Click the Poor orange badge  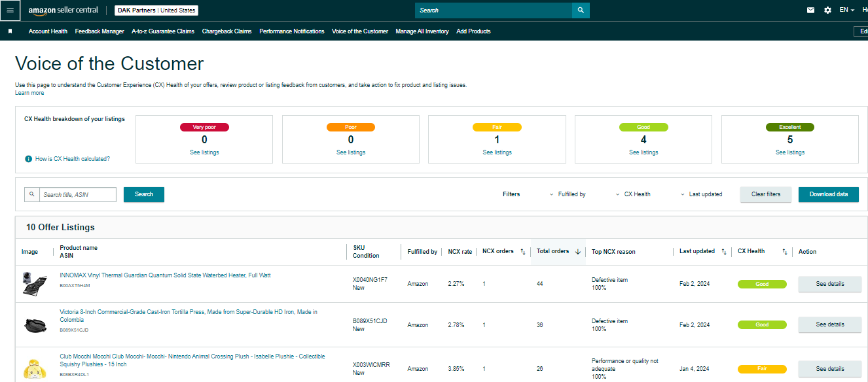(351, 127)
